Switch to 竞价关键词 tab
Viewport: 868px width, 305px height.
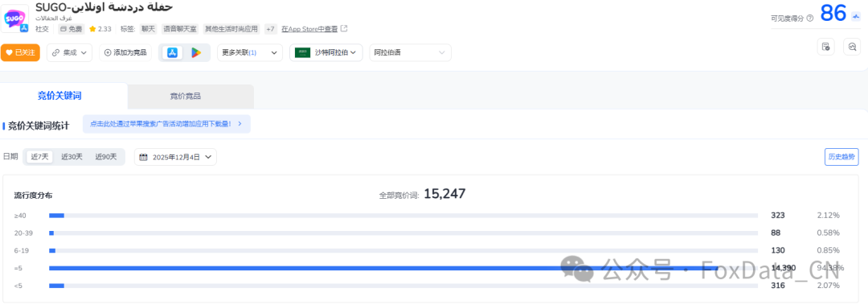tap(59, 96)
